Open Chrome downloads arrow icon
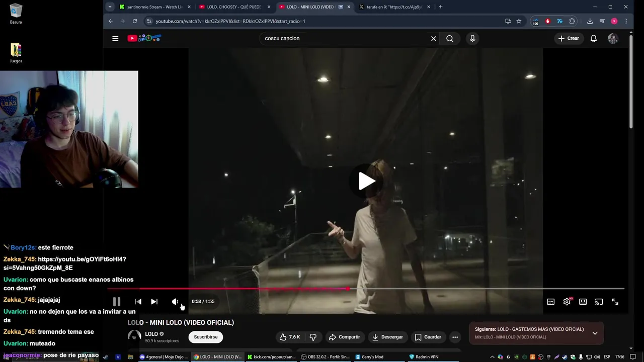644x362 pixels. tap(590, 21)
